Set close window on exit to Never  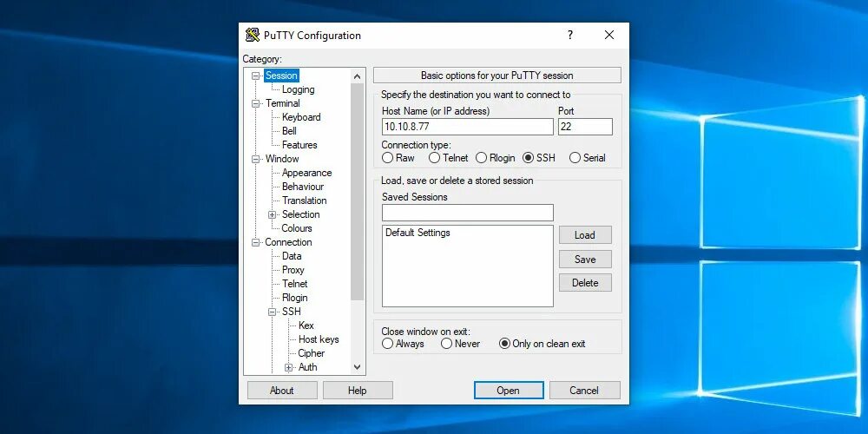tap(447, 343)
